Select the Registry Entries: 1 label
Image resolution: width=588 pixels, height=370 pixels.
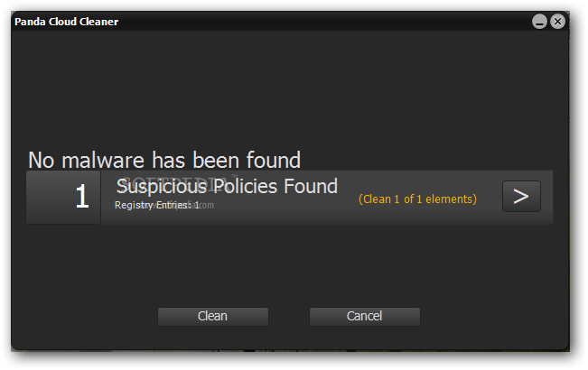tap(157, 205)
